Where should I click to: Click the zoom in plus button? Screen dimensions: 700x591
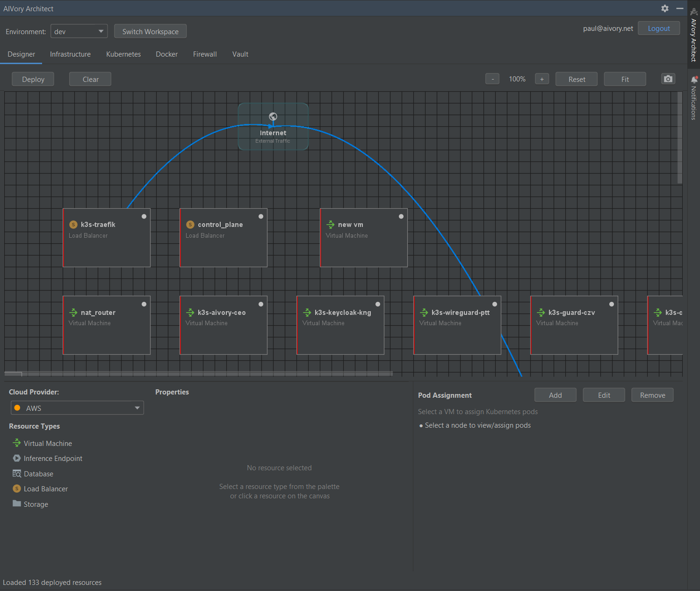(x=542, y=79)
